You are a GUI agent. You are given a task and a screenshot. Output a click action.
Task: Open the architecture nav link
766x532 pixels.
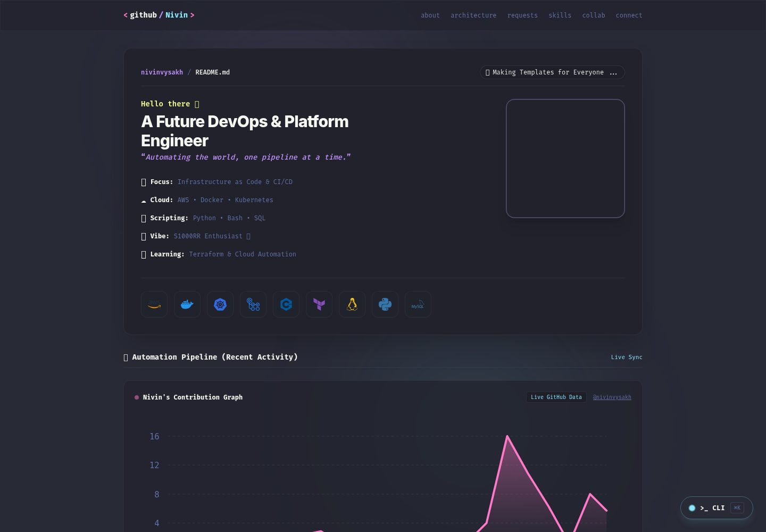pos(473,15)
